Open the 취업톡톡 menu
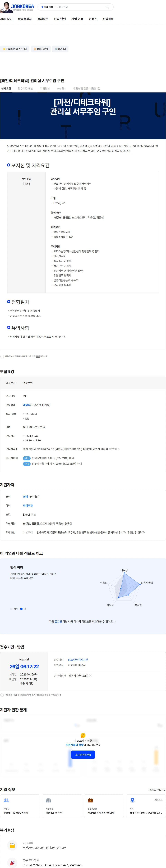Screen dimensions: 166x868 pos(108,19)
